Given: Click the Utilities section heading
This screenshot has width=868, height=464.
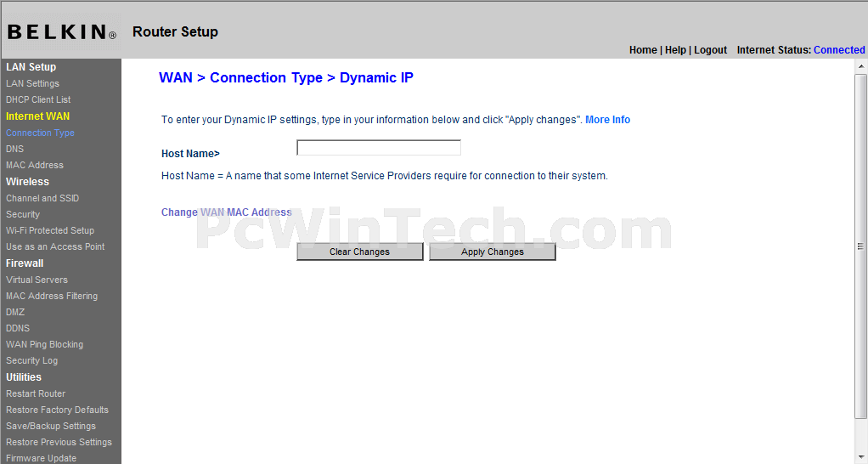Looking at the screenshot, I should click(x=23, y=377).
